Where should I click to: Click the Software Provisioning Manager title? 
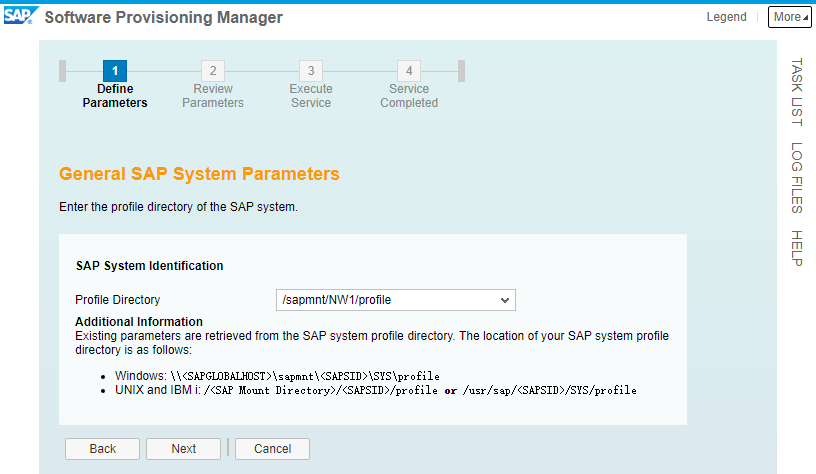click(163, 17)
